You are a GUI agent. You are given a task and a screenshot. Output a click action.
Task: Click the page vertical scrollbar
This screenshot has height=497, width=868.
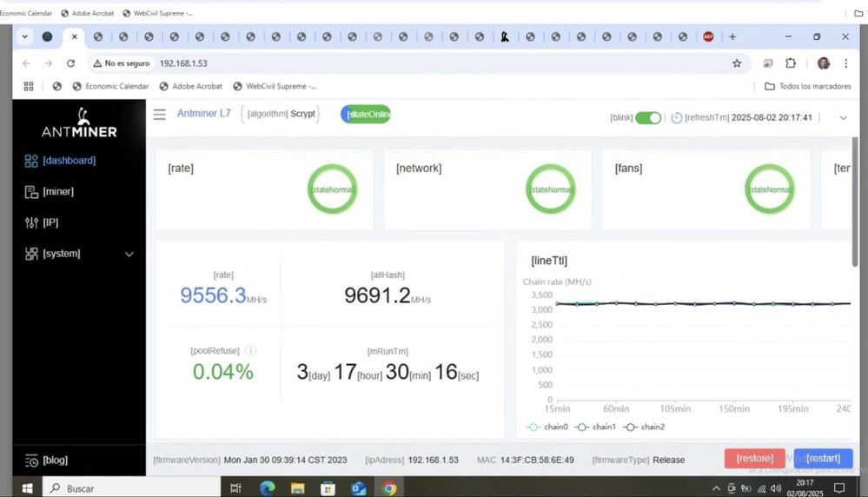(x=855, y=202)
